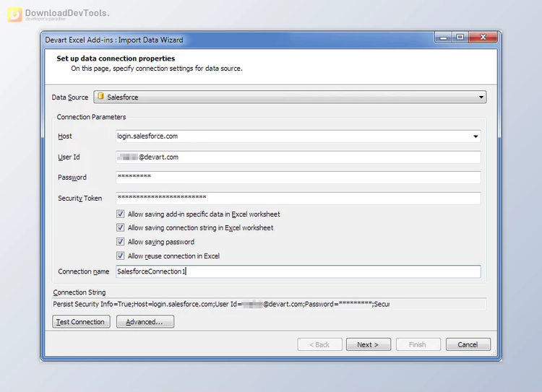Click the 'Security Token' label
Image resolution: width=542 pixels, height=392 pixels.
pos(79,199)
